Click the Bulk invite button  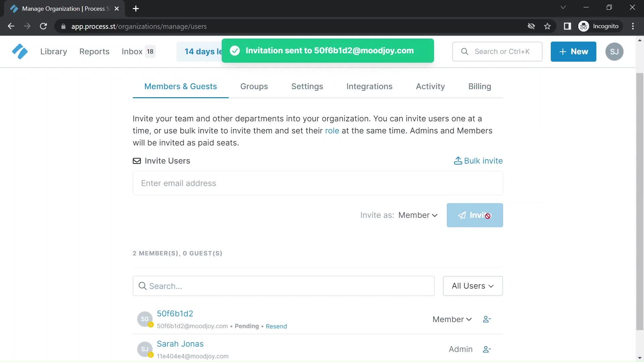tap(479, 161)
